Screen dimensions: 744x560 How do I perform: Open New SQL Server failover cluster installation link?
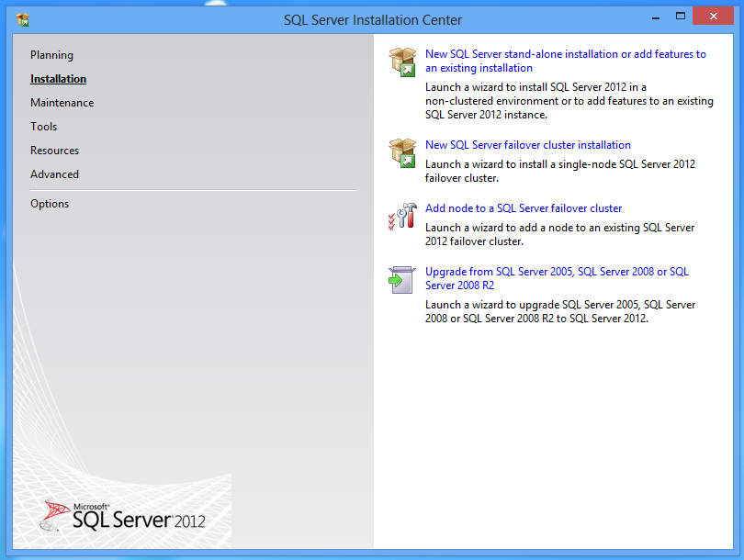528,145
